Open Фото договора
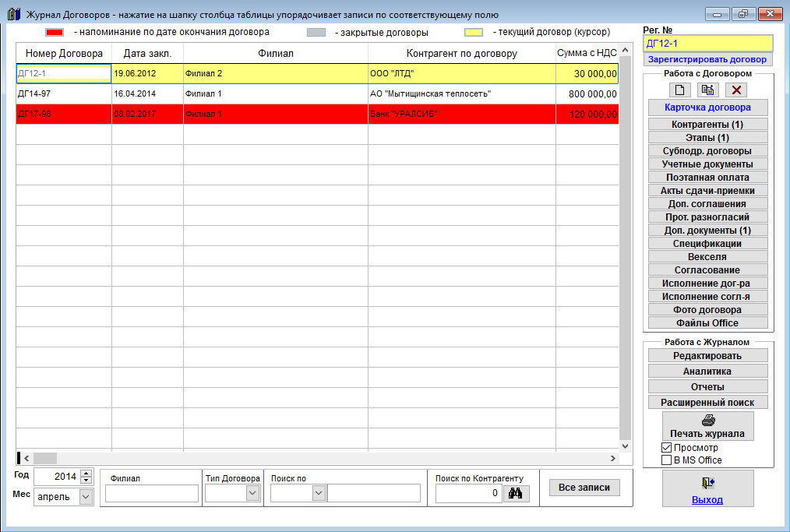 click(x=708, y=310)
